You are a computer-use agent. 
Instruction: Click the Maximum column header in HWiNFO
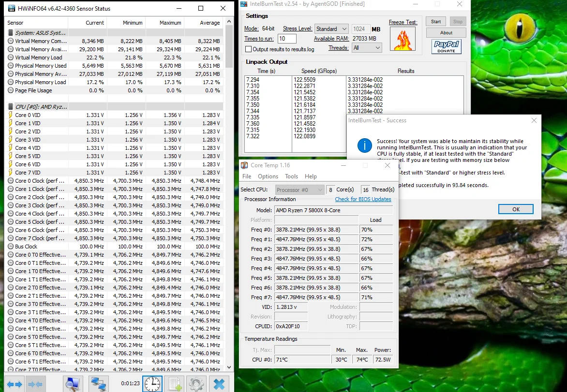tap(165, 23)
